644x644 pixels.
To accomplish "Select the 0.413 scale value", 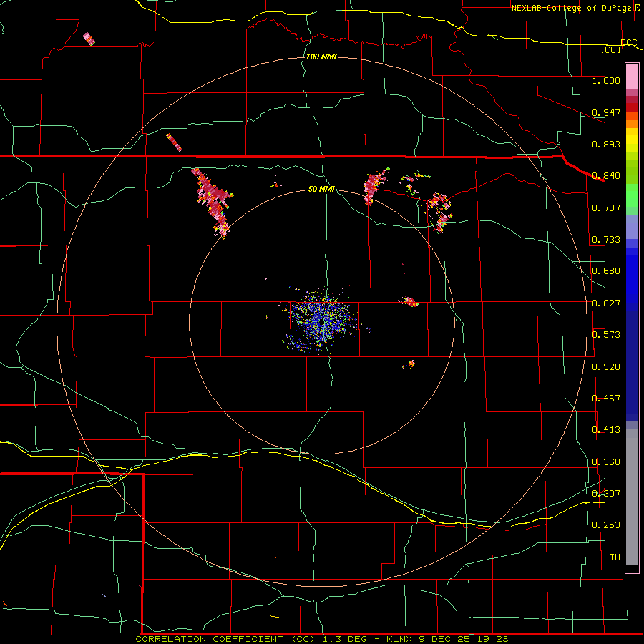I will (x=606, y=429).
